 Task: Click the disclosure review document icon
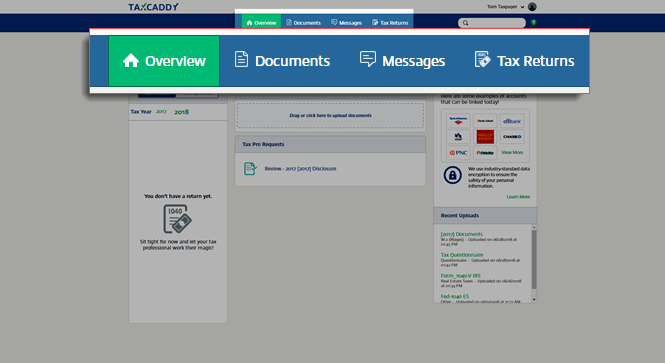tap(250, 169)
